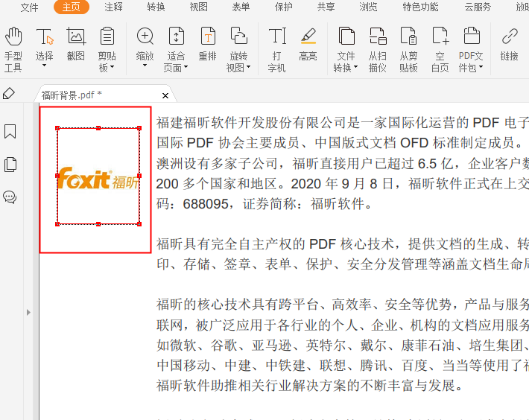Click the text line starting 中国移动、中建
The height and width of the screenshot is (420, 529).
(x=343, y=366)
